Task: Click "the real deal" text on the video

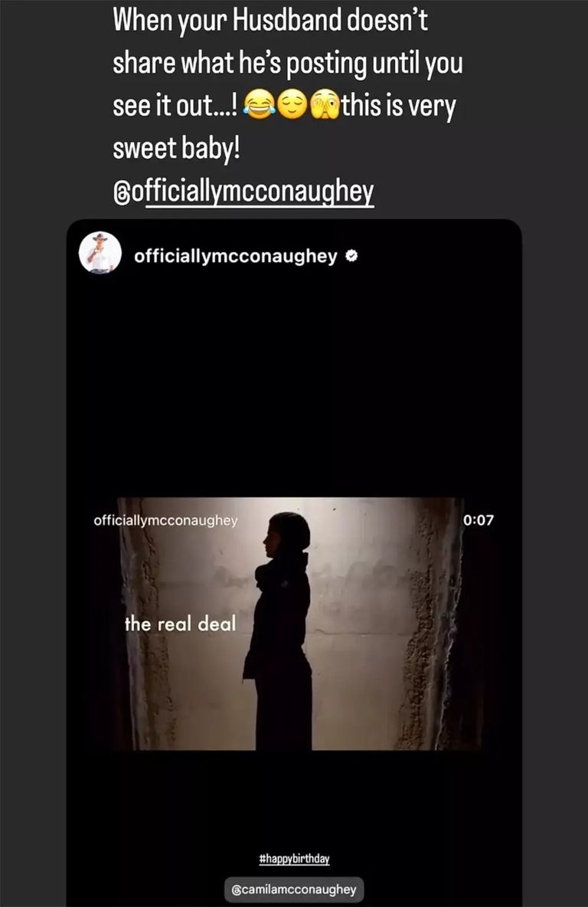Action: (181, 624)
